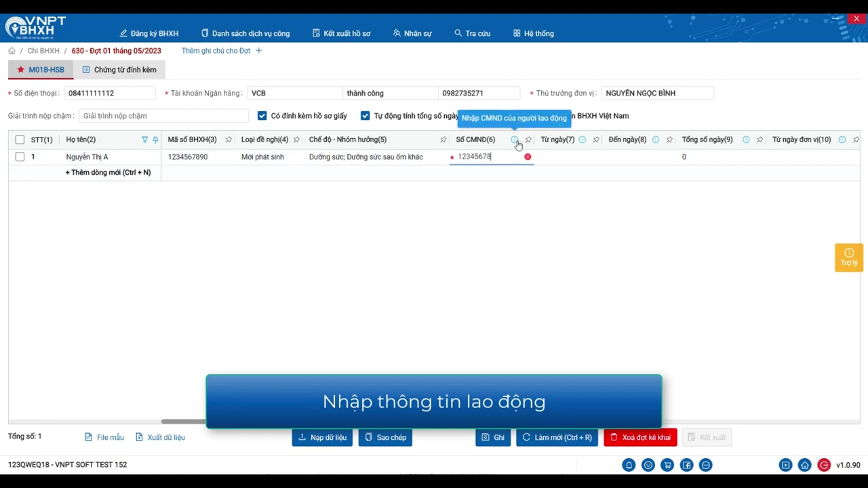
Task: Open the Đăng ký BHXH menu
Action: point(149,33)
